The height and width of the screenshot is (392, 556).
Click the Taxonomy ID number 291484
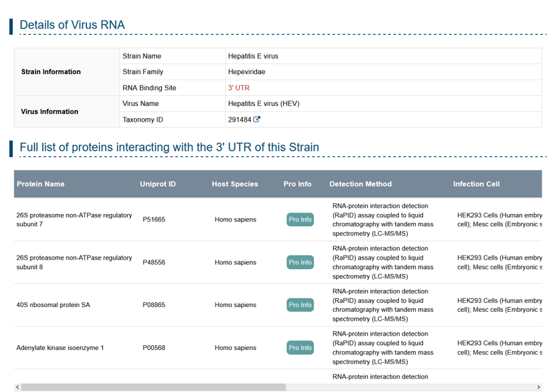pos(239,120)
